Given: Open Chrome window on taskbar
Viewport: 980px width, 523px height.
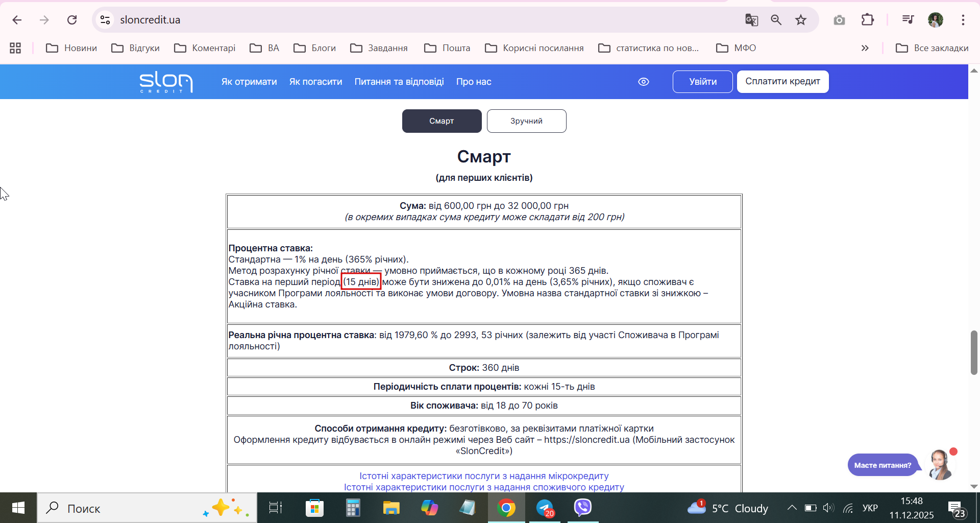Looking at the screenshot, I should pos(506,508).
